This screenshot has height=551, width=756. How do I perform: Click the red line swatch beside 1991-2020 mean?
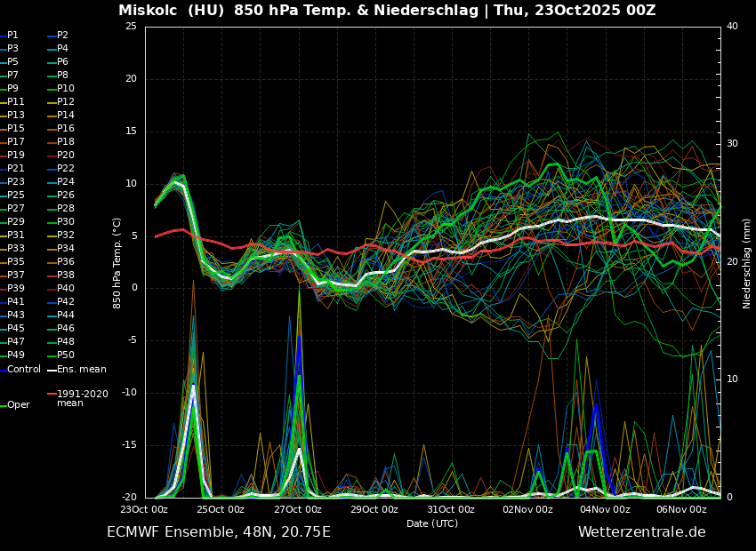coord(52,394)
